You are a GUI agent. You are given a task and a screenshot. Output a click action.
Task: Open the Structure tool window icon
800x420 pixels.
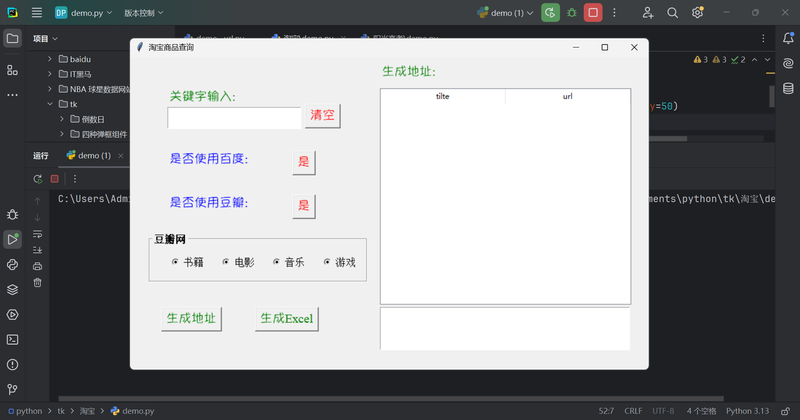point(13,70)
